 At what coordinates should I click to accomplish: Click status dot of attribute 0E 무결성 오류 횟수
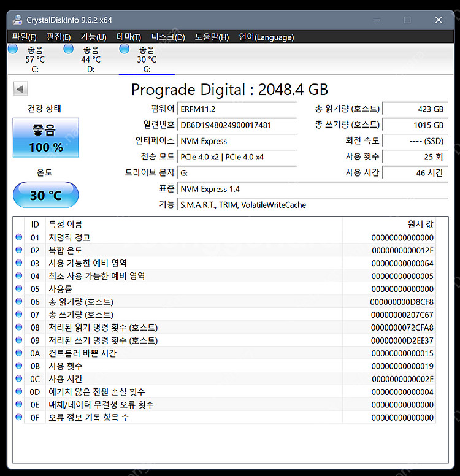pyautogui.click(x=19, y=404)
